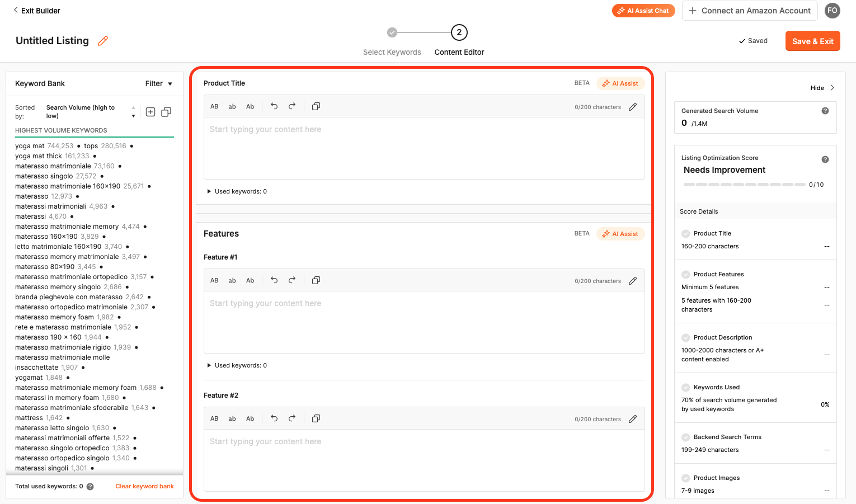The height and width of the screenshot is (504, 856).
Task: Click into the Product Title text area
Action: tap(424, 148)
